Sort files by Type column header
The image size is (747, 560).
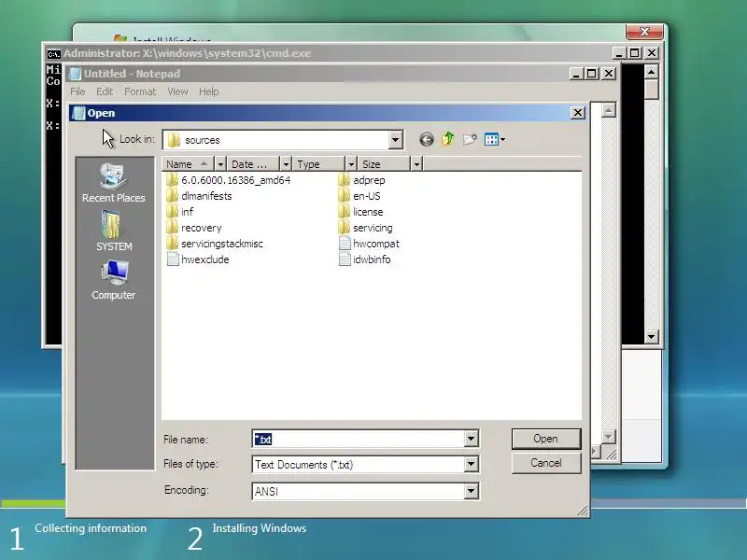[x=319, y=164]
